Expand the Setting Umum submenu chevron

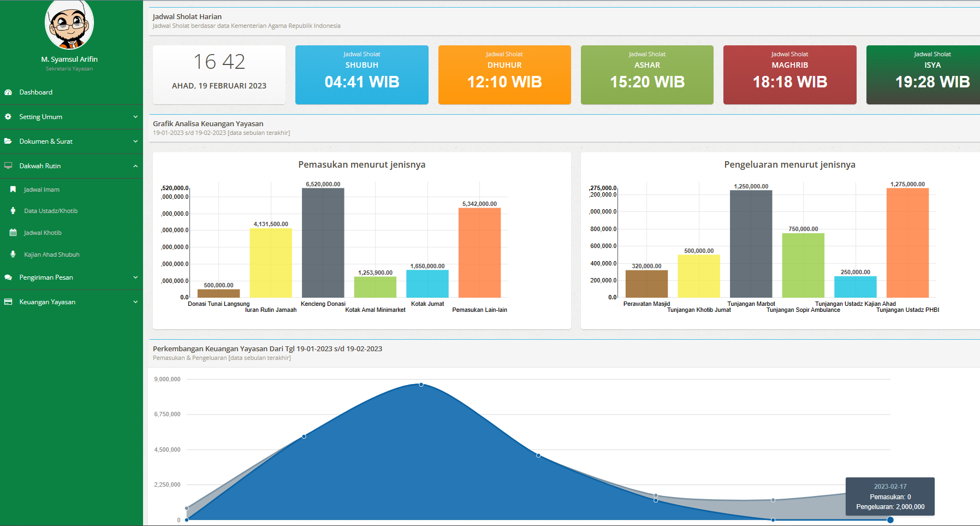tap(135, 117)
